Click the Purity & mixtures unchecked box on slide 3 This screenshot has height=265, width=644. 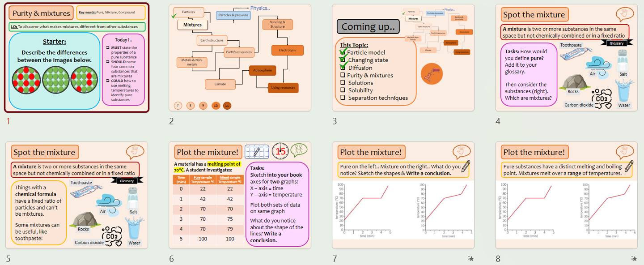343,75
